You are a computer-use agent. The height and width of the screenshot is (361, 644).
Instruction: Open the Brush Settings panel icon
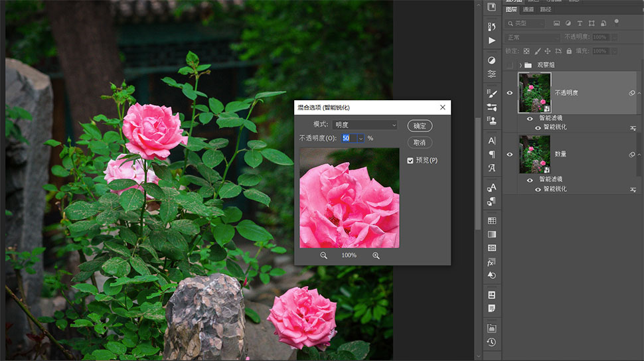491,94
